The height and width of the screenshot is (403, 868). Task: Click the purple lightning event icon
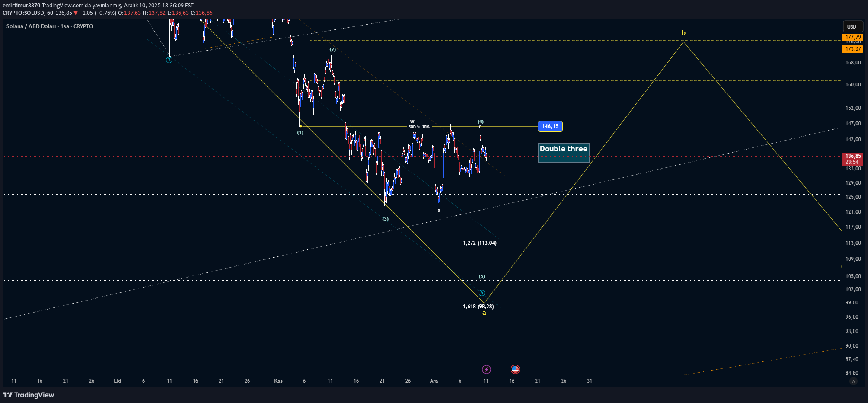point(486,369)
